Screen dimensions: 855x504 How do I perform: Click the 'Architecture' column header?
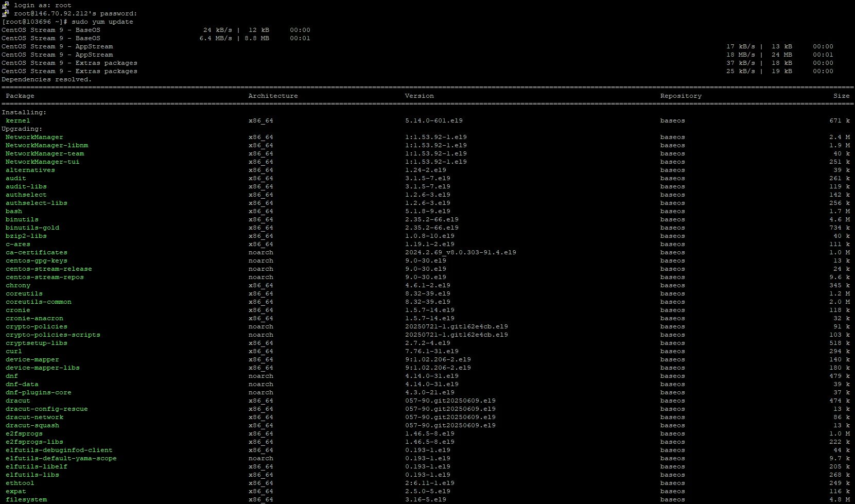pyautogui.click(x=273, y=96)
